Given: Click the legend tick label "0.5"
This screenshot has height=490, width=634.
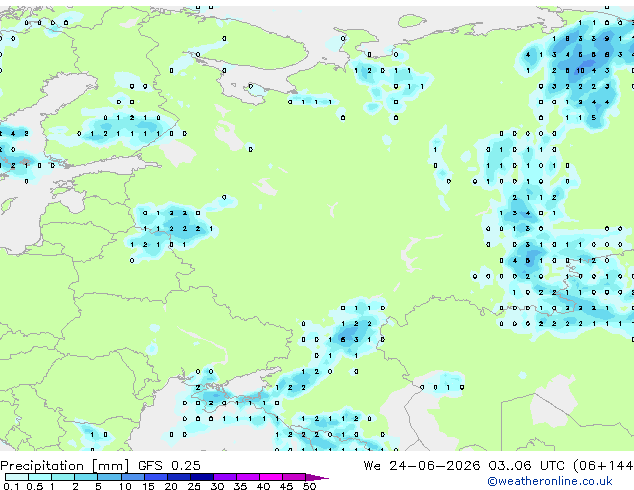Looking at the screenshot, I should tap(34, 486).
